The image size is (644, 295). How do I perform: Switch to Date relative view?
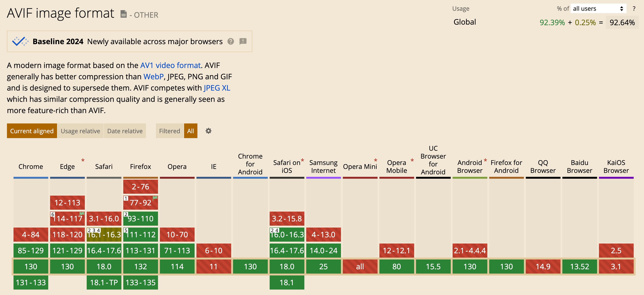pos(125,131)
